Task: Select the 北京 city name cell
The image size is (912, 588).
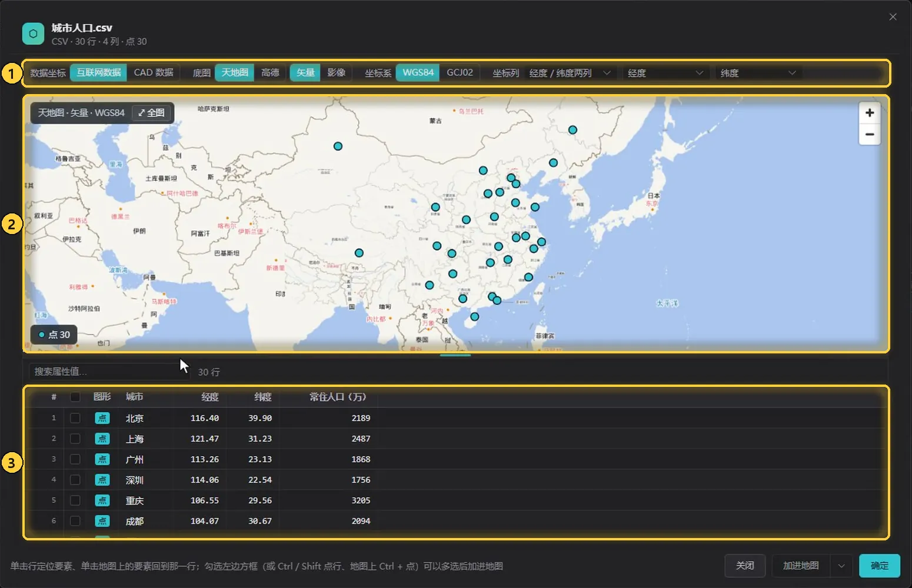Action: tap(135, 418)
